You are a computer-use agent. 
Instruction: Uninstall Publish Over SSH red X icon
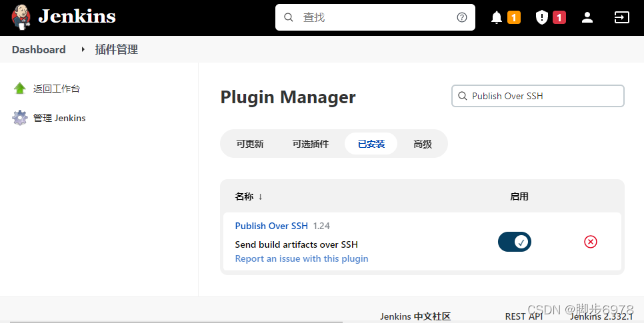[591, 242]
